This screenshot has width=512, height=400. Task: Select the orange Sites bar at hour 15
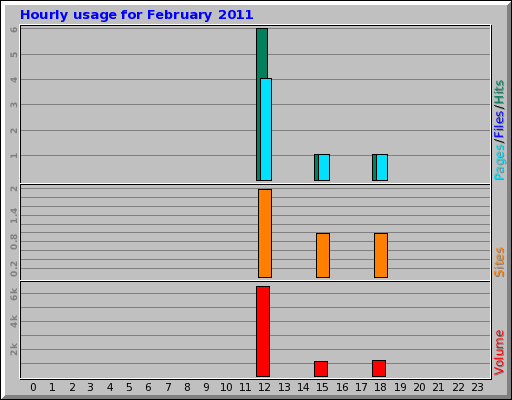323,255
